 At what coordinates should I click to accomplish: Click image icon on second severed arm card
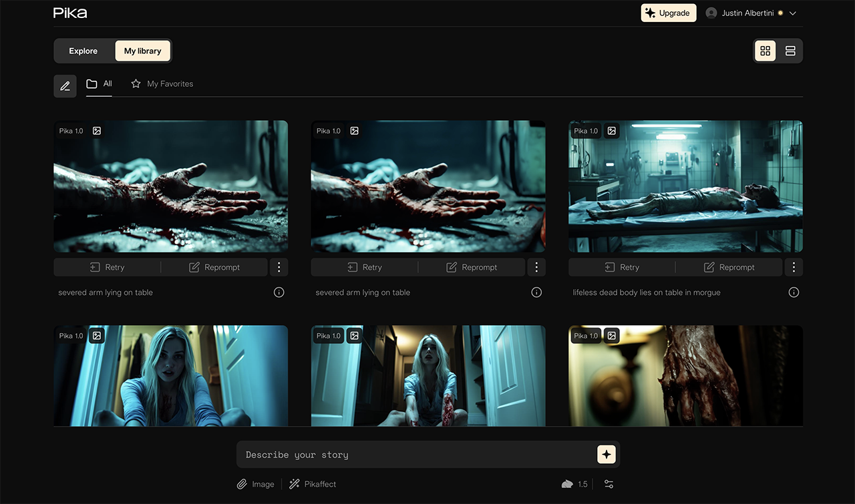355,131
